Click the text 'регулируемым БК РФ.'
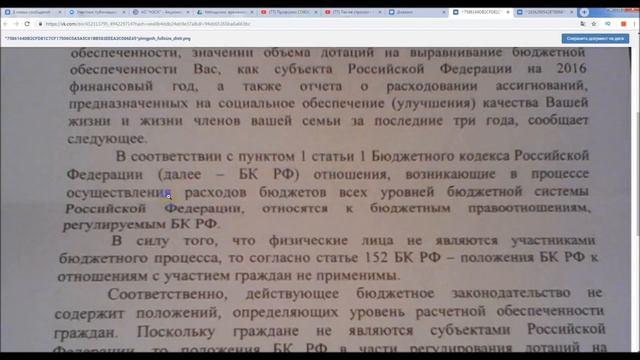Screen dimensions: 640x360 pyautogui.click(x=142, y=224)
